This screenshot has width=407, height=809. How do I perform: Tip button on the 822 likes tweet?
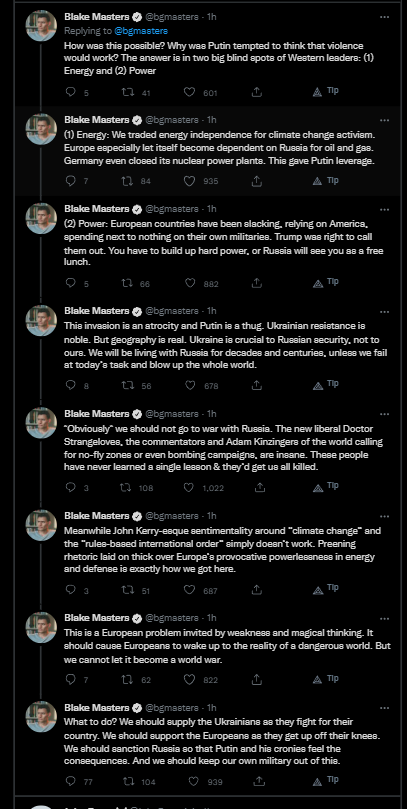pyautogui.click(x=325, y=679)
